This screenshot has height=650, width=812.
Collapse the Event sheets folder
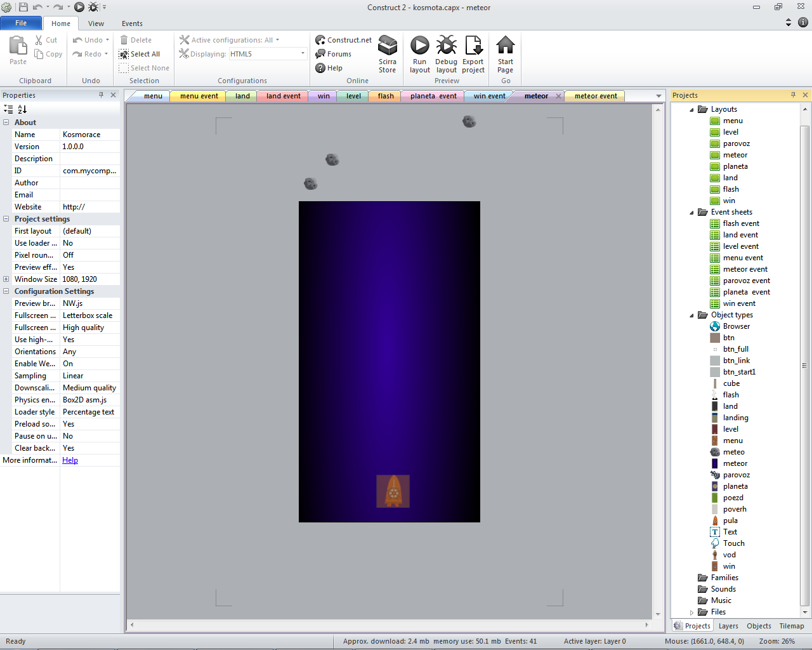click(692, 213)
